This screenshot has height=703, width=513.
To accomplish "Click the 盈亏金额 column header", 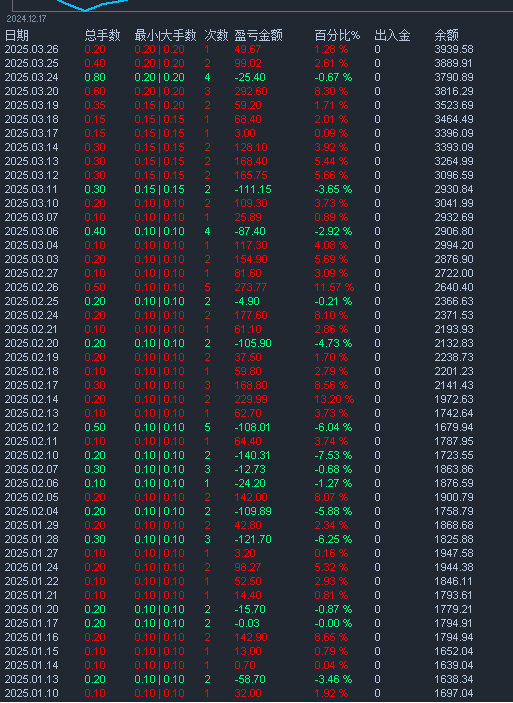I will pyautogui.click(x=258, y=35).
